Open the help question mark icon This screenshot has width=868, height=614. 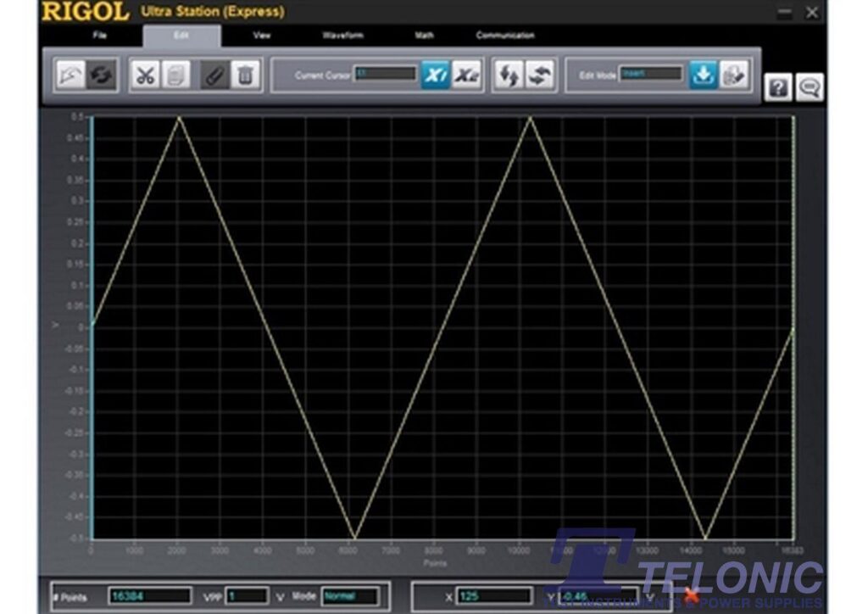(778, 88)
